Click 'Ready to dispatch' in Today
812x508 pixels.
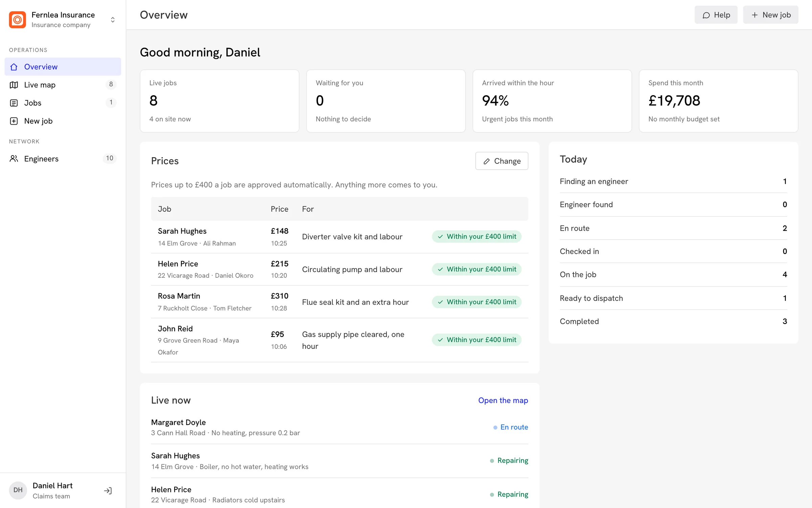click(673, 298)
